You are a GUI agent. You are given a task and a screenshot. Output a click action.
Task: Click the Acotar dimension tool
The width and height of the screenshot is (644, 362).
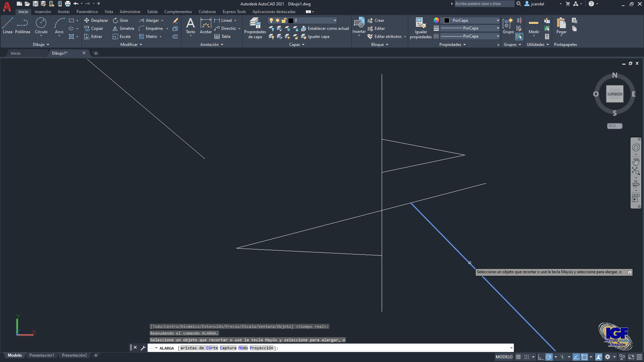(x=206, y=26)
